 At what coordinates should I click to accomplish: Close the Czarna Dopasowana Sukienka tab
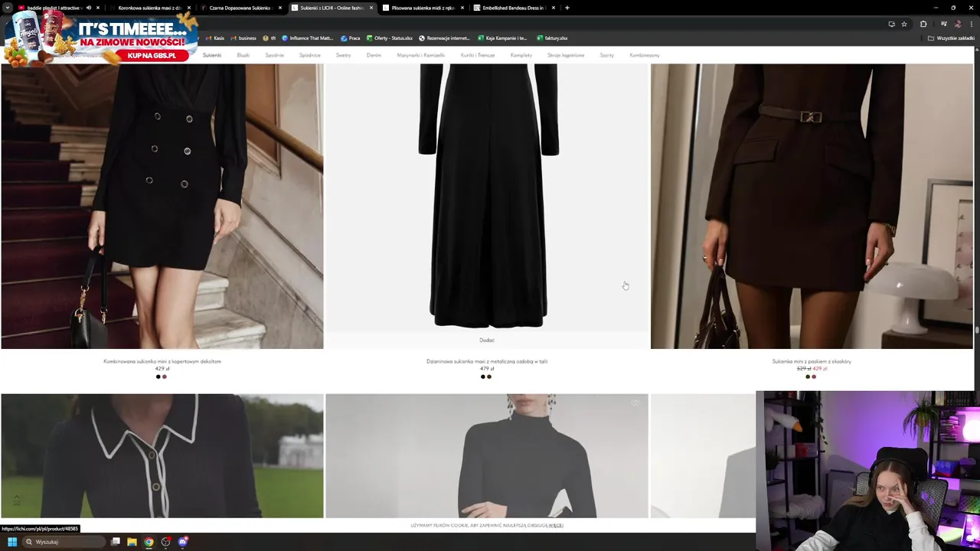click(x=280, y=8)
